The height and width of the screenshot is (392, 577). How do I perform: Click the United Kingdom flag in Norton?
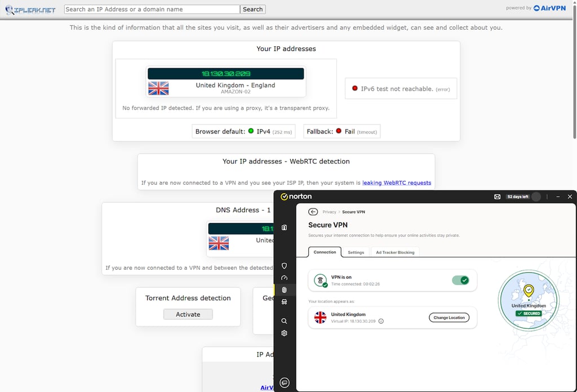tap(320, 317)
